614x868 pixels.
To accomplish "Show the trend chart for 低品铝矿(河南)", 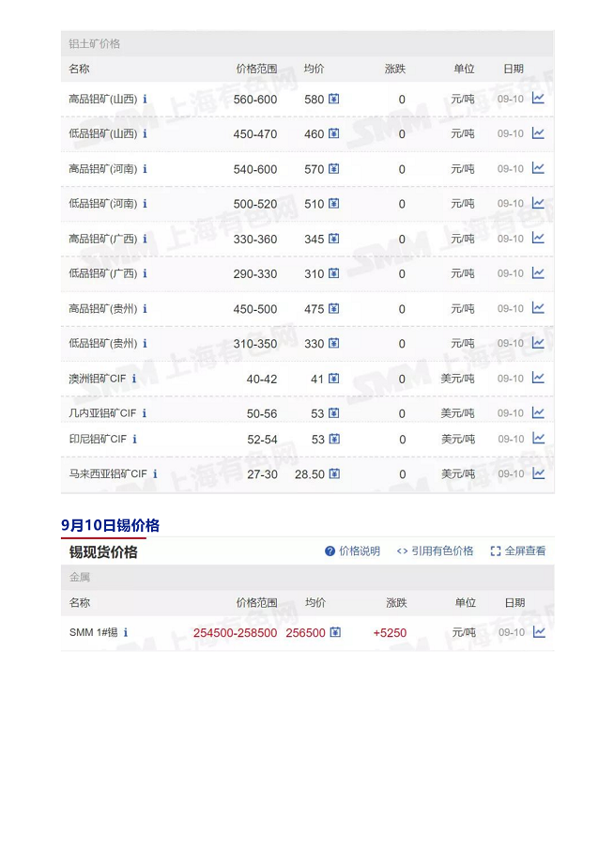I will point(538,203).
